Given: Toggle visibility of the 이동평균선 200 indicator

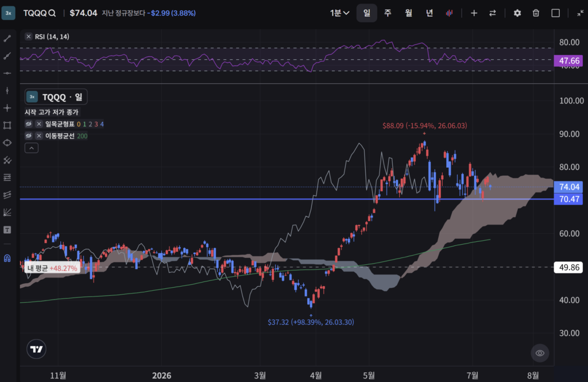Looking at the screenshot, I should [29, 136].
